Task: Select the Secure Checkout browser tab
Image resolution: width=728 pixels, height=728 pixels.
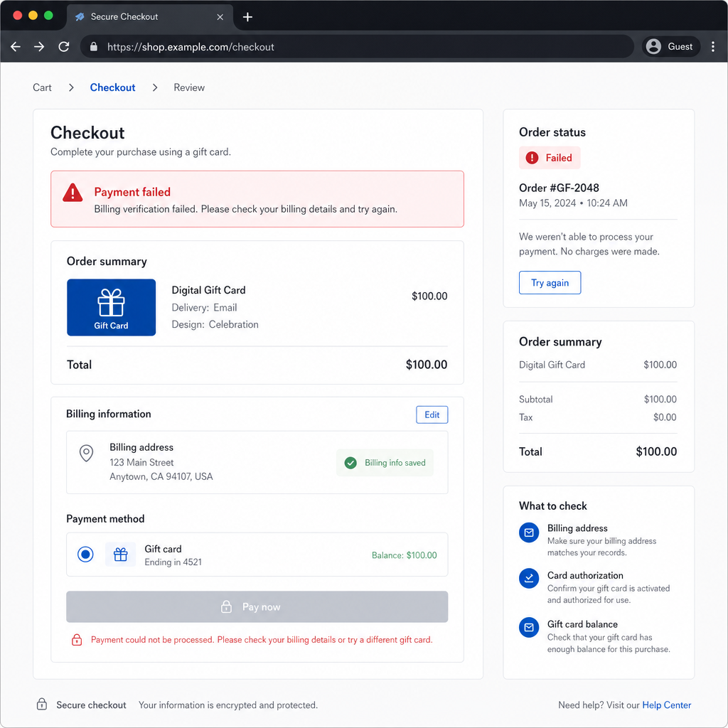Action: pyautogui.click(x=149, y=17)
